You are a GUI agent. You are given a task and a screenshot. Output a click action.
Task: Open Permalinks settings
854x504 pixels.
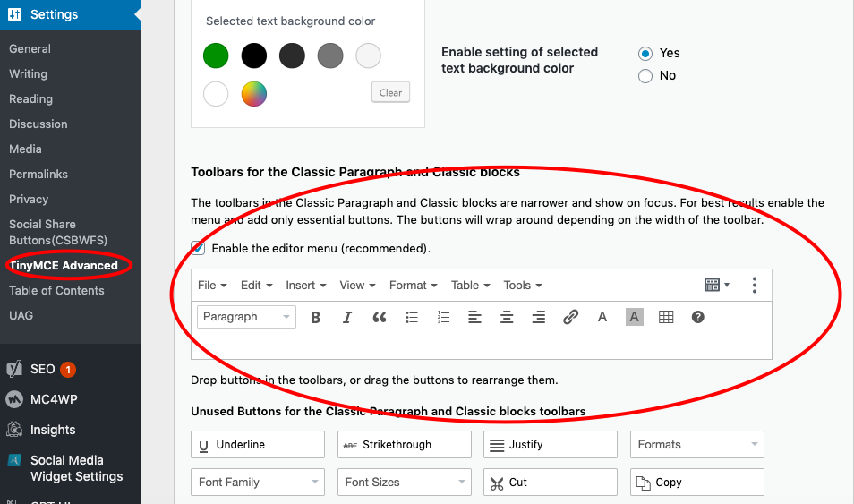pos(38,175)
